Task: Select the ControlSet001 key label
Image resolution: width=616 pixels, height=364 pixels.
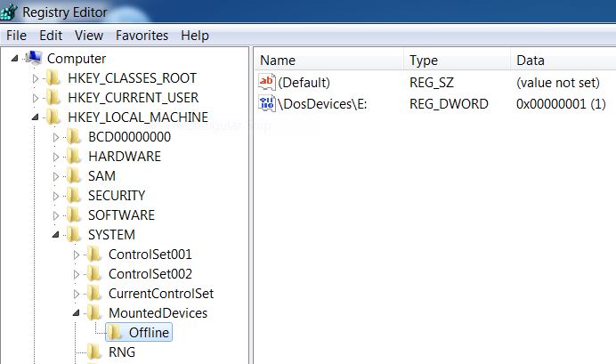Action: (150, 255)
